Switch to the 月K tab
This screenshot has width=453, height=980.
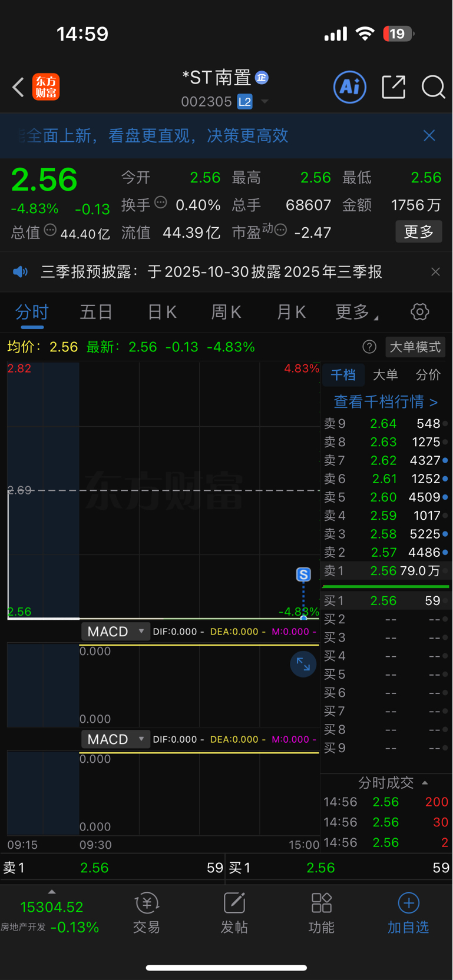click(291, 312)
